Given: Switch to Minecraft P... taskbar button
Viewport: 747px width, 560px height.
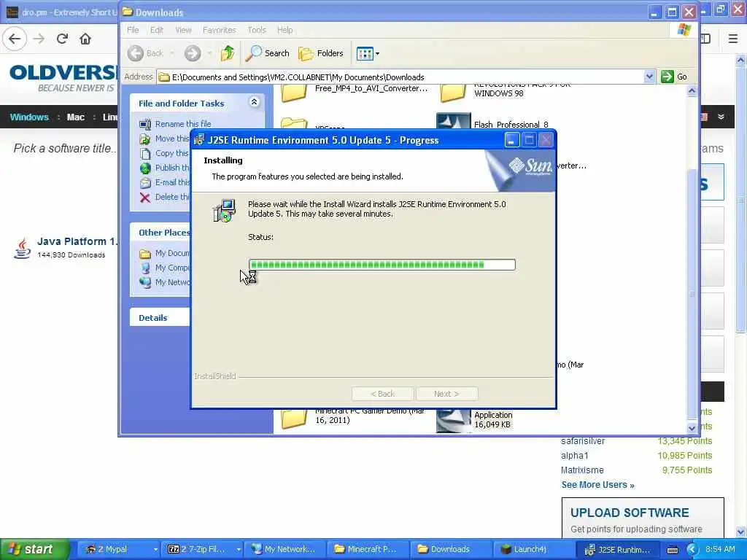Looking at the screenshot, I should pos(367,549).
